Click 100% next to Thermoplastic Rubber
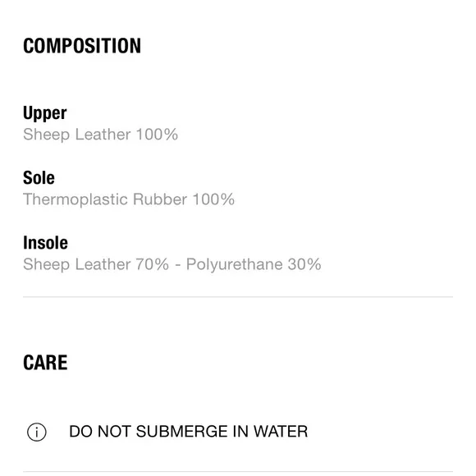This screenshot has height=476, width=476. tap(213, 199)
